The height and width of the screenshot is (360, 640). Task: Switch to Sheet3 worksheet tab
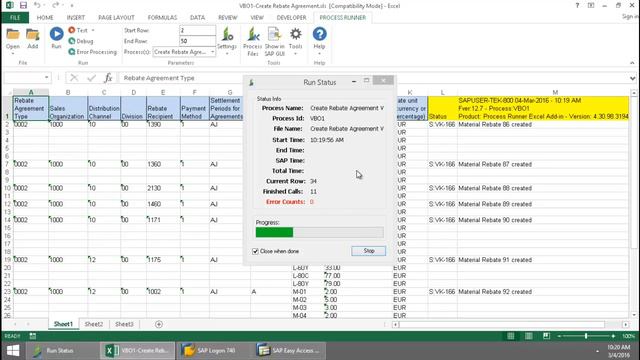pos(124,324)
